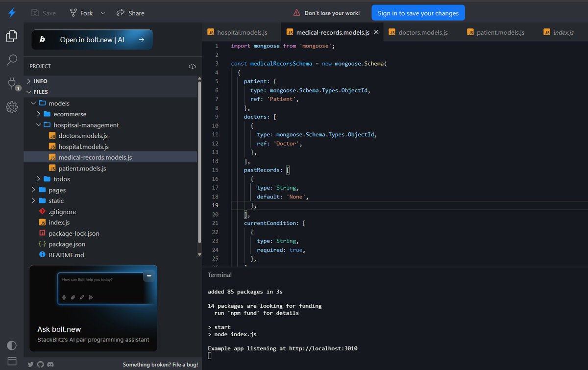Click the Save button in the toolbar
The width and height of the screenshot is (588, 370).
[x=43, y=13]
